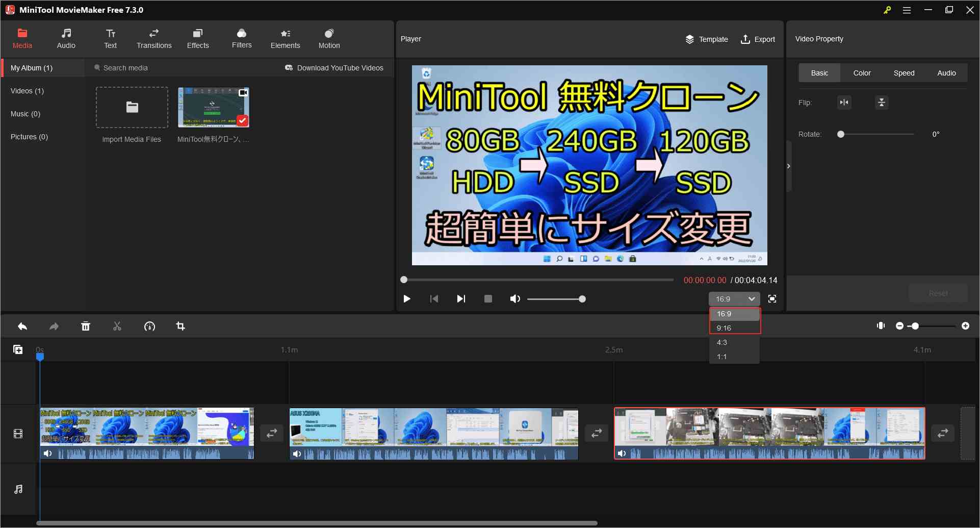This screenshot has height=528, width=980.
Task: Jump to previous frame
Action: point(434,299)
